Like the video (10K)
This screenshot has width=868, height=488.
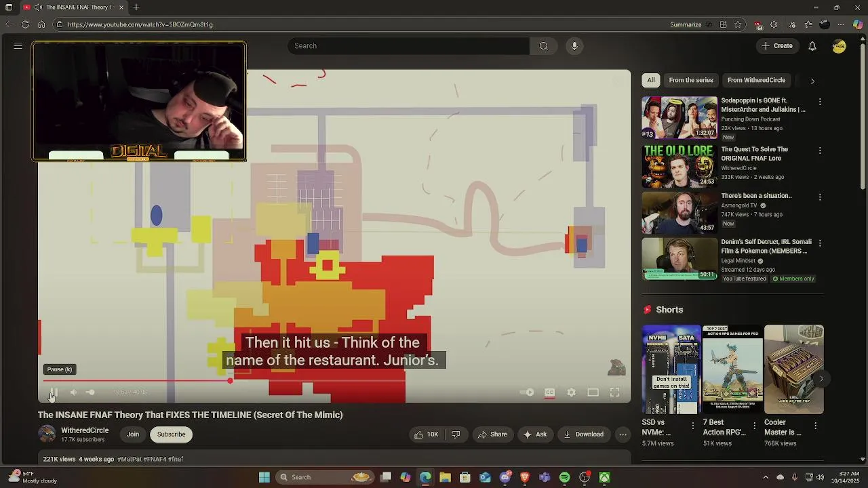tap(427, 434)
